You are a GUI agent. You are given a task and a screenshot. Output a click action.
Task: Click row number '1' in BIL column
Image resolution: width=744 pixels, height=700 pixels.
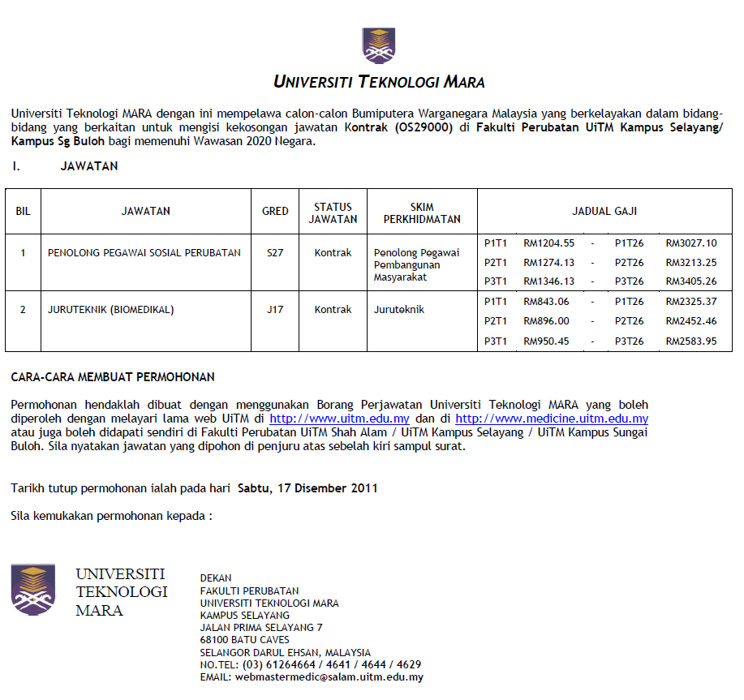tap(23, 253)
